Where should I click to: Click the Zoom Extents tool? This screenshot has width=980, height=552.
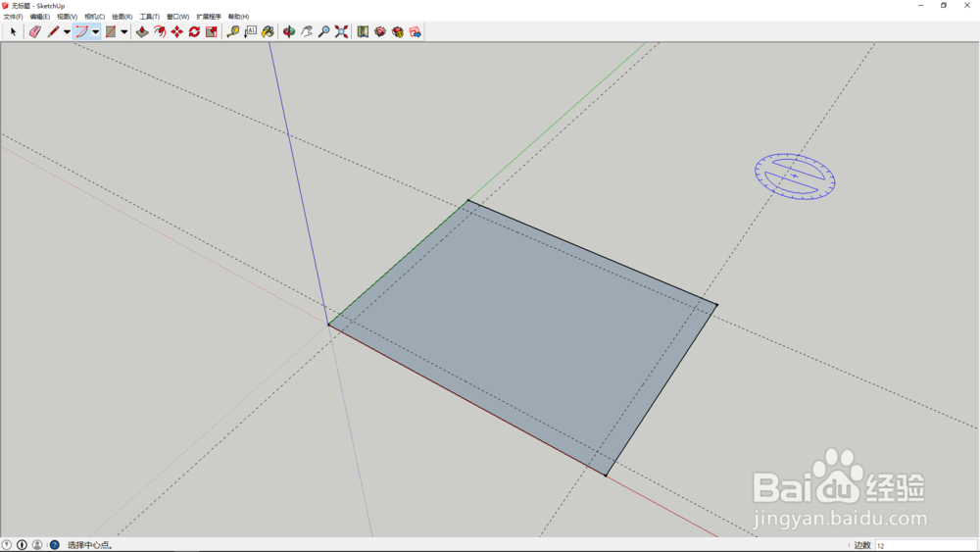pos(341,31)
